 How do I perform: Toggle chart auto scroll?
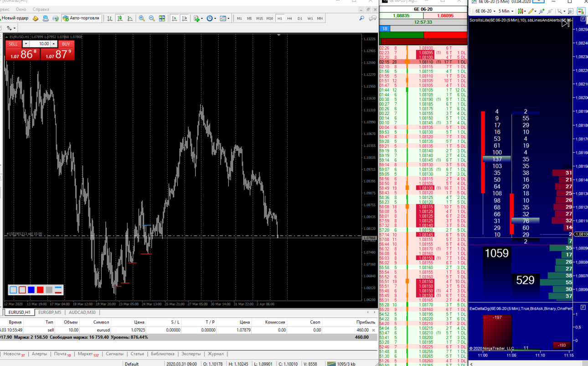[x=174, y=18]
